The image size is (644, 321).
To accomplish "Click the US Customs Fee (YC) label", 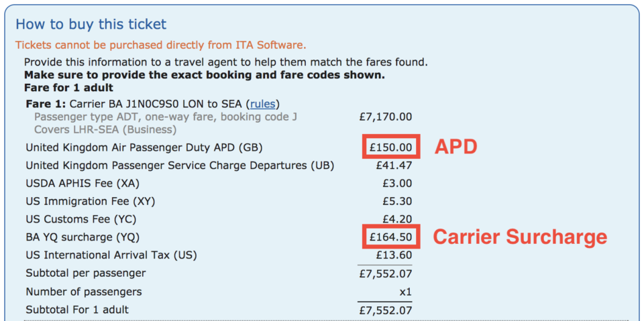I will [x=81, y=219].
